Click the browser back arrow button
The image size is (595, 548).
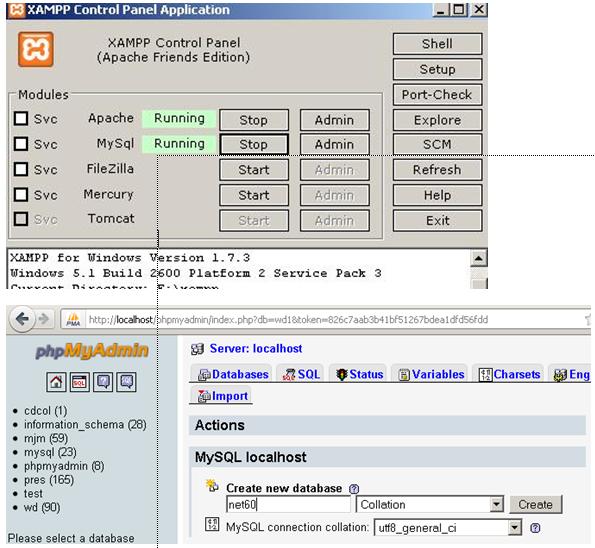tap(23, 319)
